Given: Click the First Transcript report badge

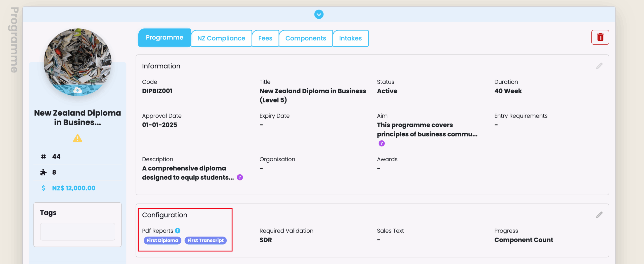Looking at the screenshot, I should (x=205, y=240).
